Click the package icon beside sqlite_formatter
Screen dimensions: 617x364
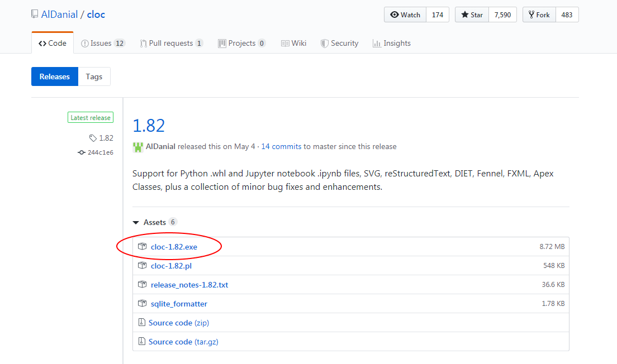pos(142,304)
